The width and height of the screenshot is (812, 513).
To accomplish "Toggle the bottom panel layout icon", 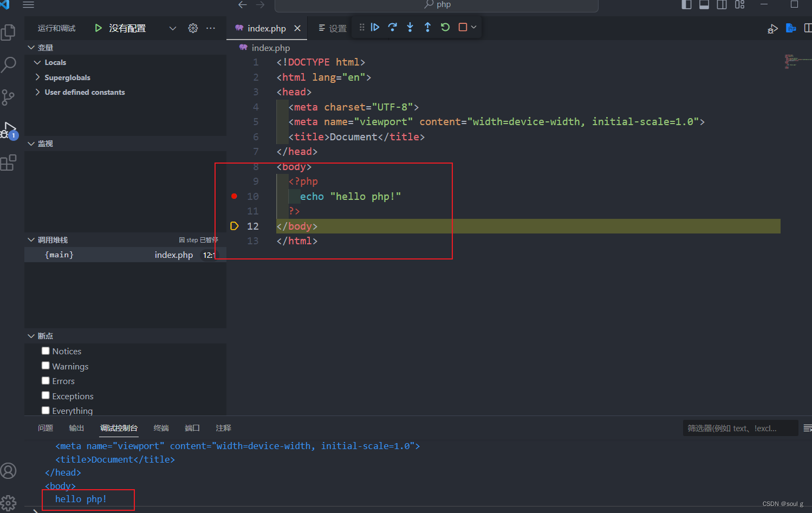I will click(x=704, y=4).
